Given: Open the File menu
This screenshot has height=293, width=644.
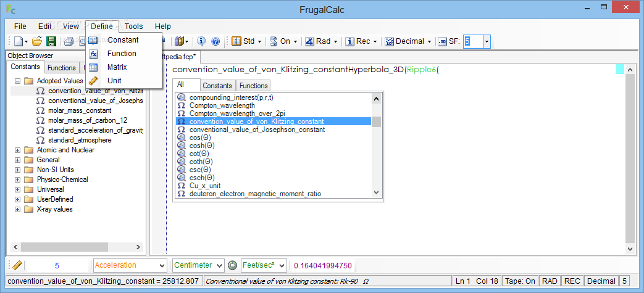Looking at the screenshot, I should [20, 27].
